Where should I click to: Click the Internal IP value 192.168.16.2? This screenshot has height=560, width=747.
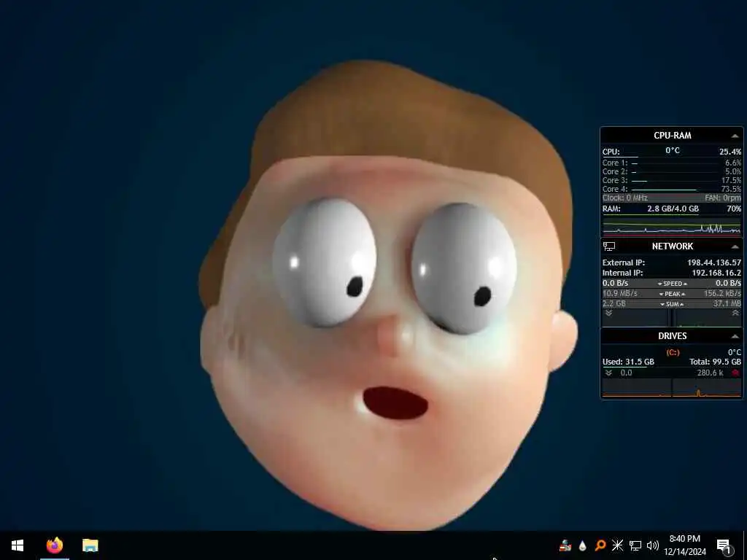tap(716, 273)
